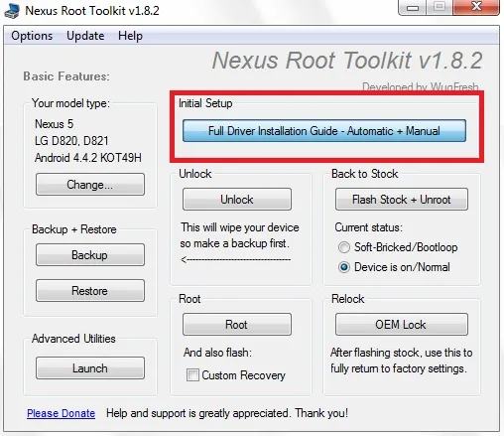Screen dimensions: 504x436
Task: Click 'Developed by WugFresh' credit text
Action: 420,86
